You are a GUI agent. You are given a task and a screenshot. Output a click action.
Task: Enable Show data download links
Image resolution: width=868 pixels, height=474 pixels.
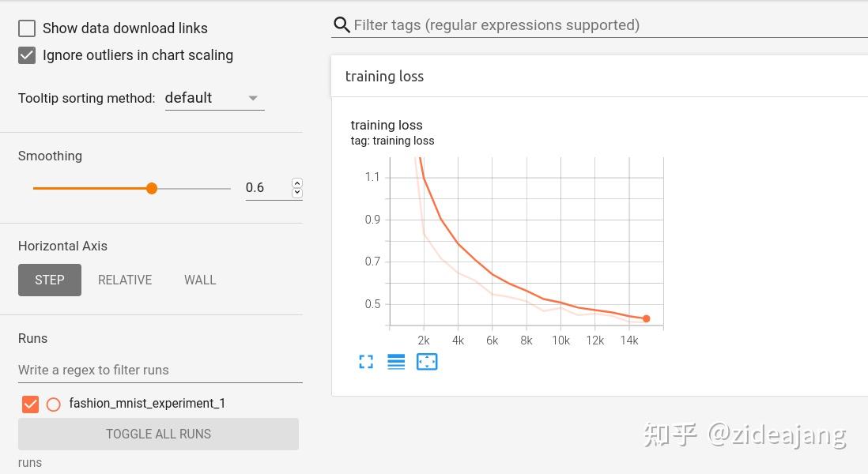pos(27,28)
